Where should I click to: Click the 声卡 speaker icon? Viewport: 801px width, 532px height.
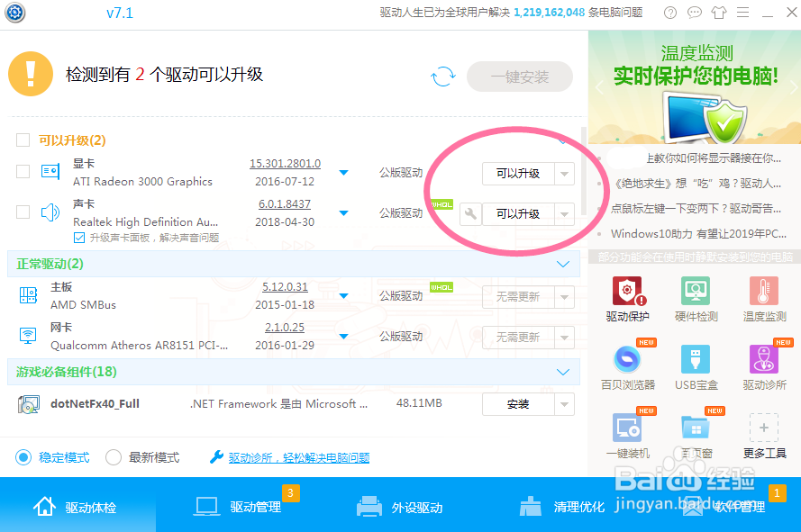(50, 212)
